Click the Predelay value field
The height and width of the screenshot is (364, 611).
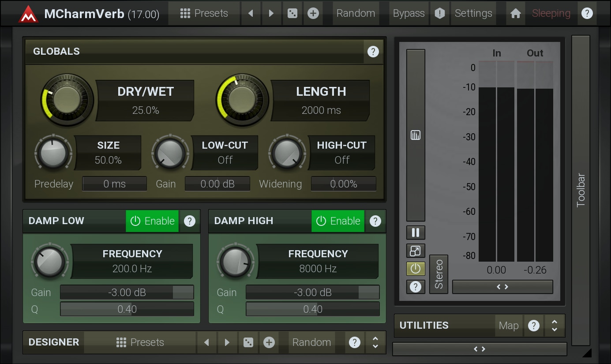click(x=115, y=184)
